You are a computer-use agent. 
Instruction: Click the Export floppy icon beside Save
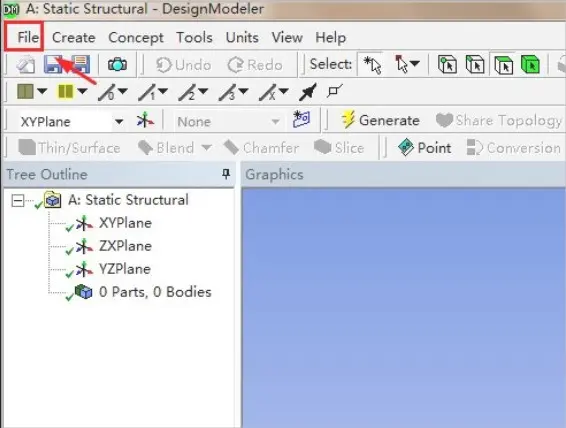(80, 64)
